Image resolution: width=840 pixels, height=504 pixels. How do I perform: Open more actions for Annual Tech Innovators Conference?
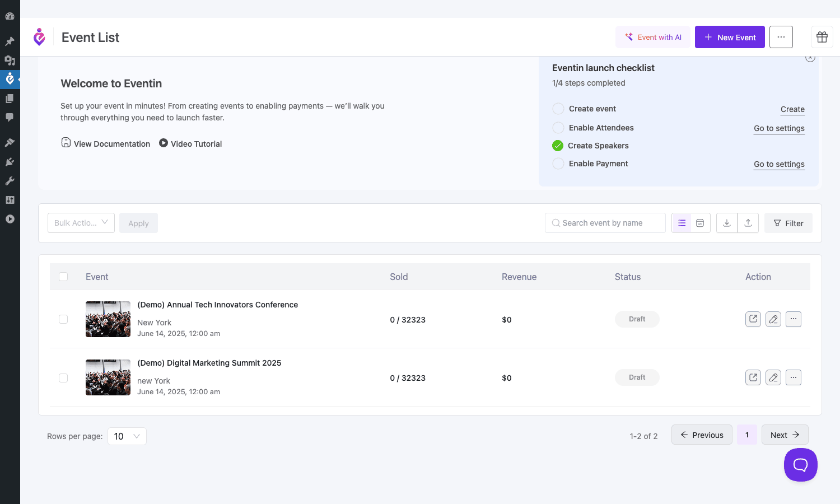[794, 319]
